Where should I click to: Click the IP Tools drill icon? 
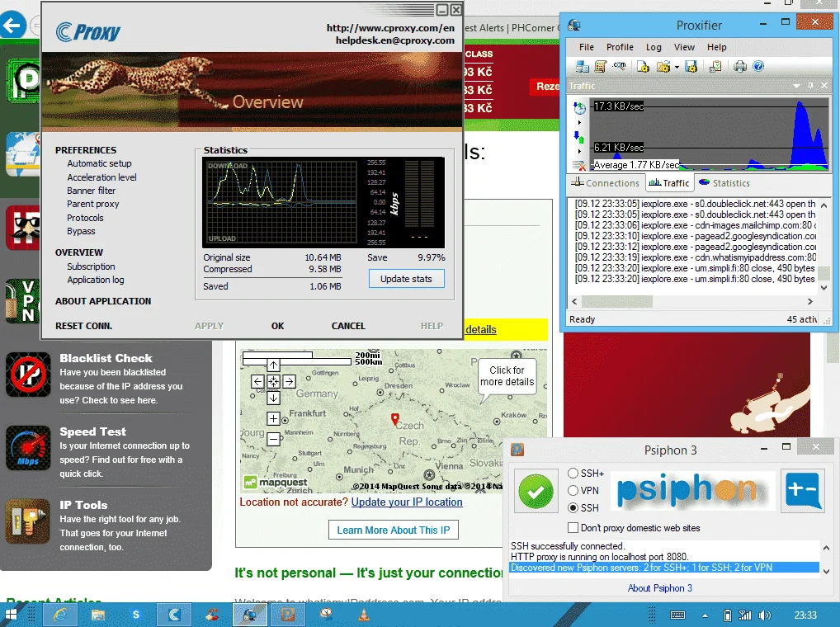pos(28,521)
